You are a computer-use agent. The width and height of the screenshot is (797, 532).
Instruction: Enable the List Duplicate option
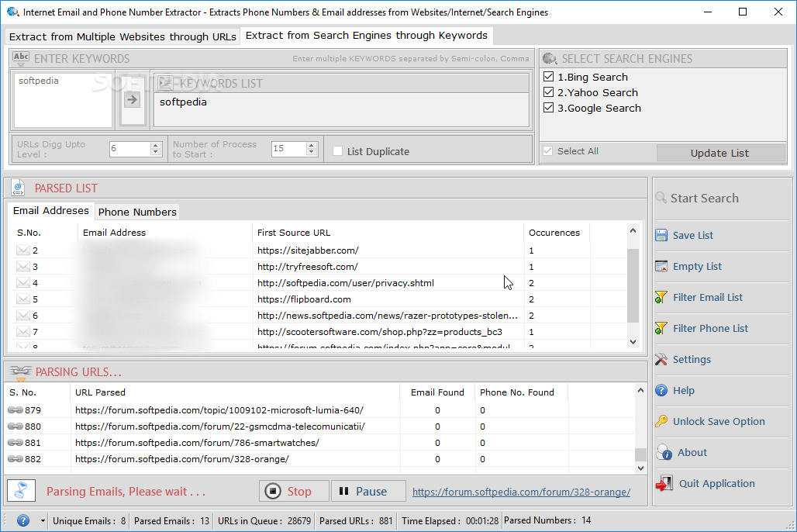coord(337,151)
